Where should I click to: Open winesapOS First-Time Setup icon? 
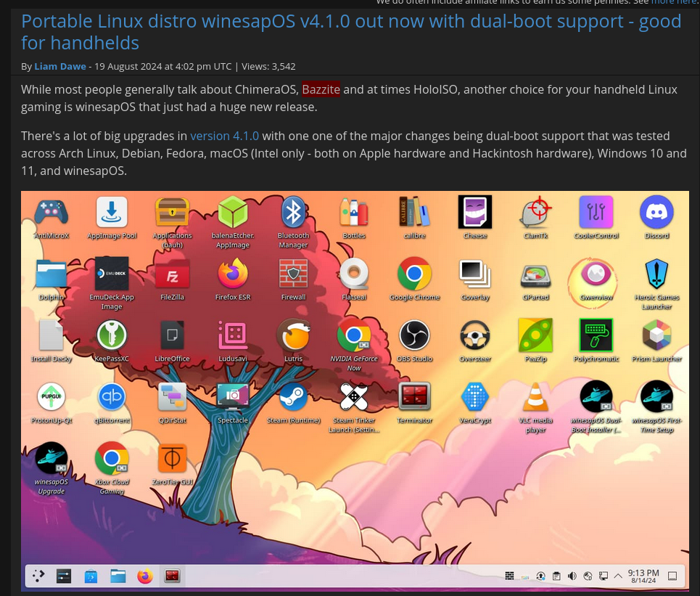(656, 396)
